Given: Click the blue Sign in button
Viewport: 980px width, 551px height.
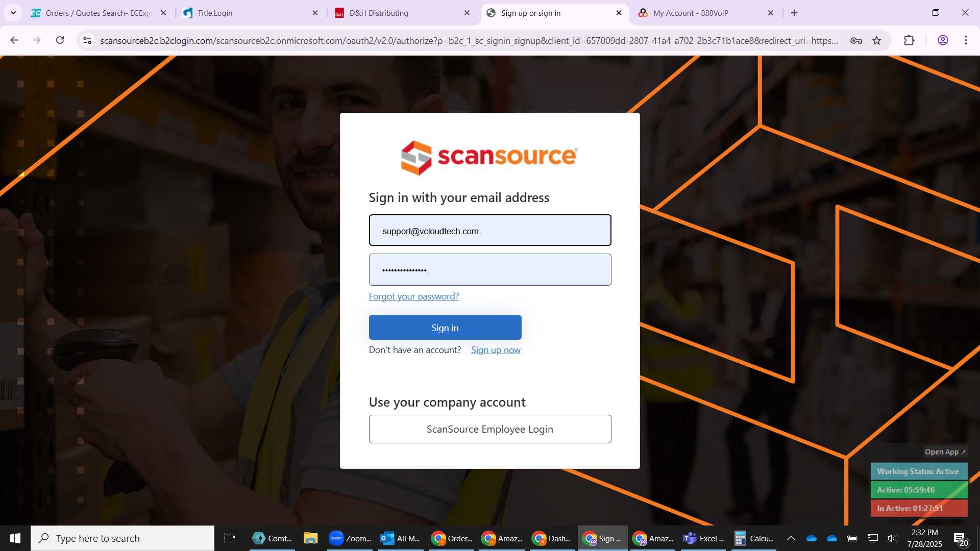Looking at the screenshot, I should coord(445,328).
